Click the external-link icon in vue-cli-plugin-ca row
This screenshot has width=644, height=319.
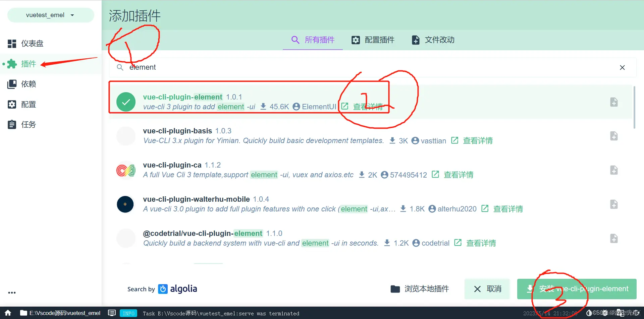(435, 175)
